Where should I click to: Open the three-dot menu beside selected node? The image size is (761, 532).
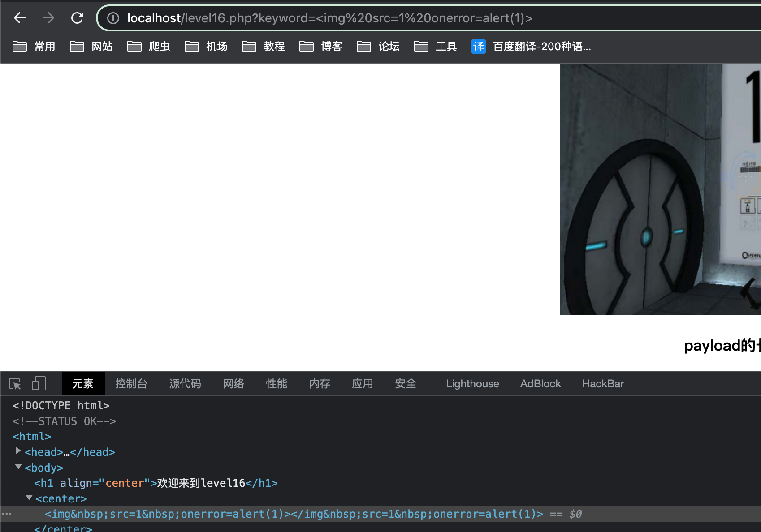[x=6, y=514]
